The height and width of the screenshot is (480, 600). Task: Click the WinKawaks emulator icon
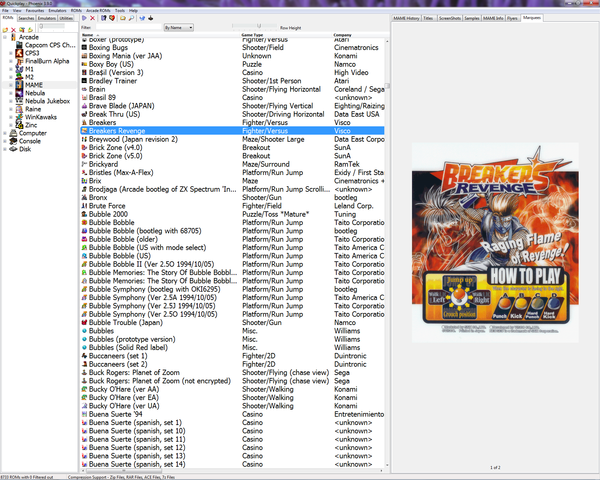(18, 117)
